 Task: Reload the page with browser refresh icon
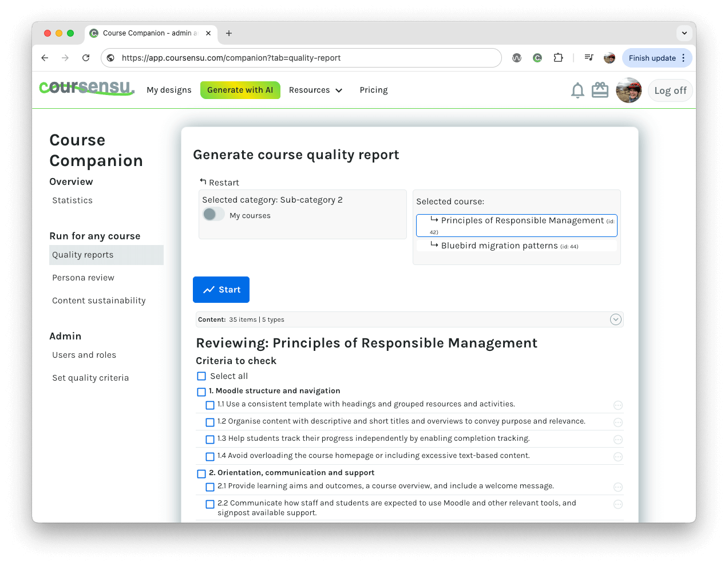[x=86, y=58]
